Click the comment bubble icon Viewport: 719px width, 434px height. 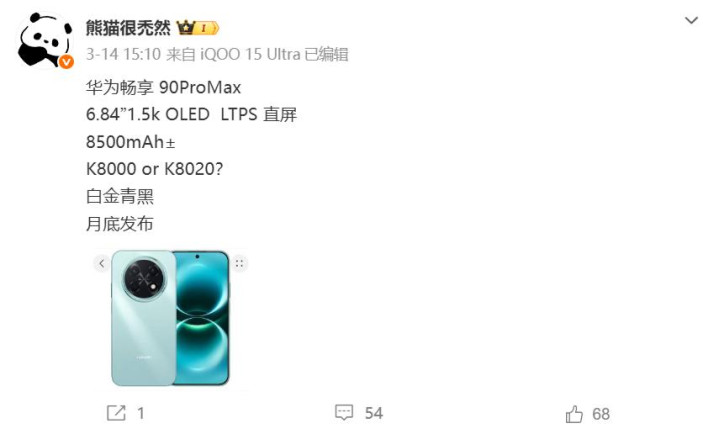(344, 412)
